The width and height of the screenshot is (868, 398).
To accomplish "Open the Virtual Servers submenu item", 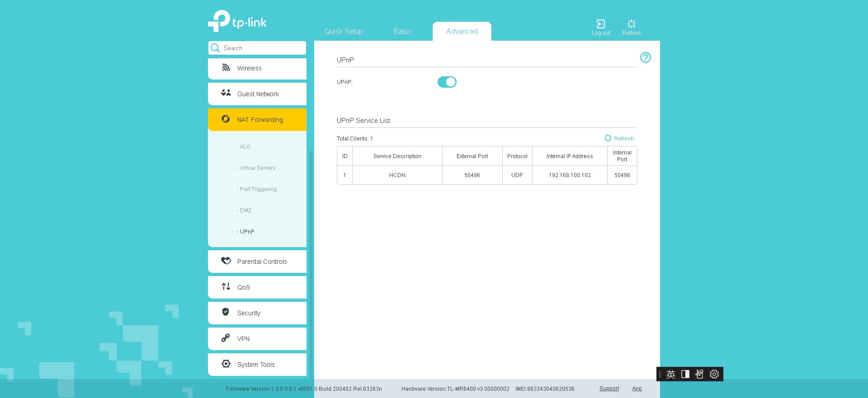I will point(256,168).
